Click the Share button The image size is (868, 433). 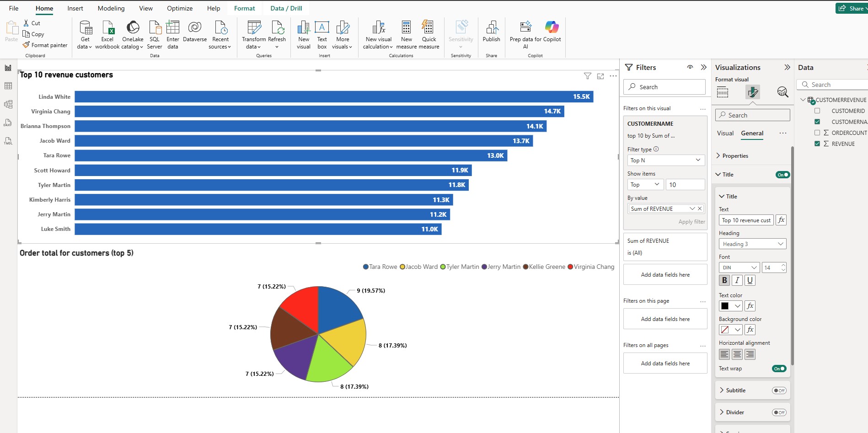coord(852,8)
